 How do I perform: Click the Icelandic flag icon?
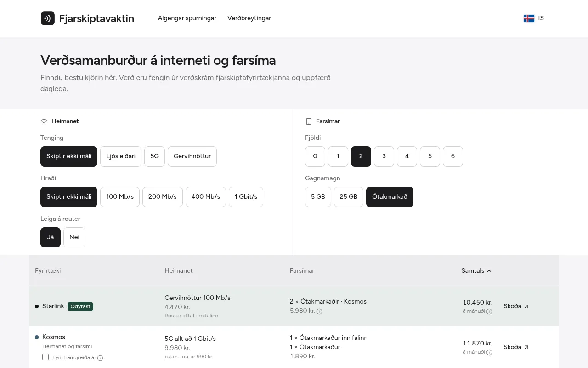(x=529, y=18)
